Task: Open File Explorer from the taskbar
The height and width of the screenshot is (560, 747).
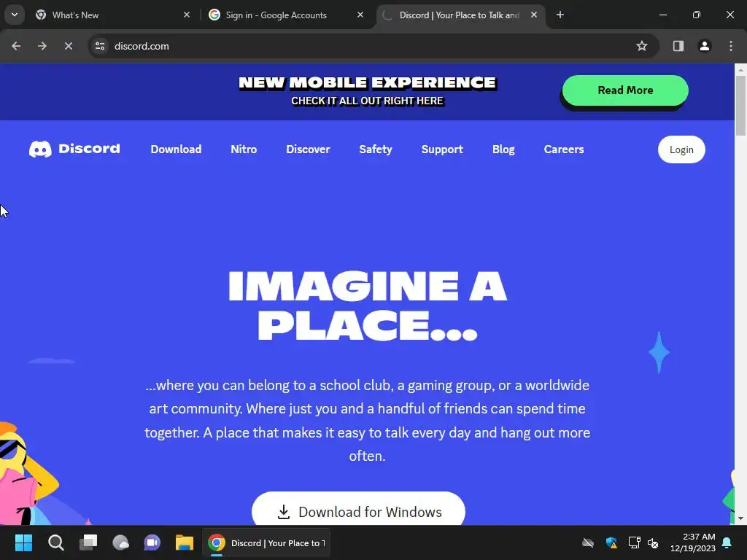Action: pyautogui.click(x=185, y=542)
